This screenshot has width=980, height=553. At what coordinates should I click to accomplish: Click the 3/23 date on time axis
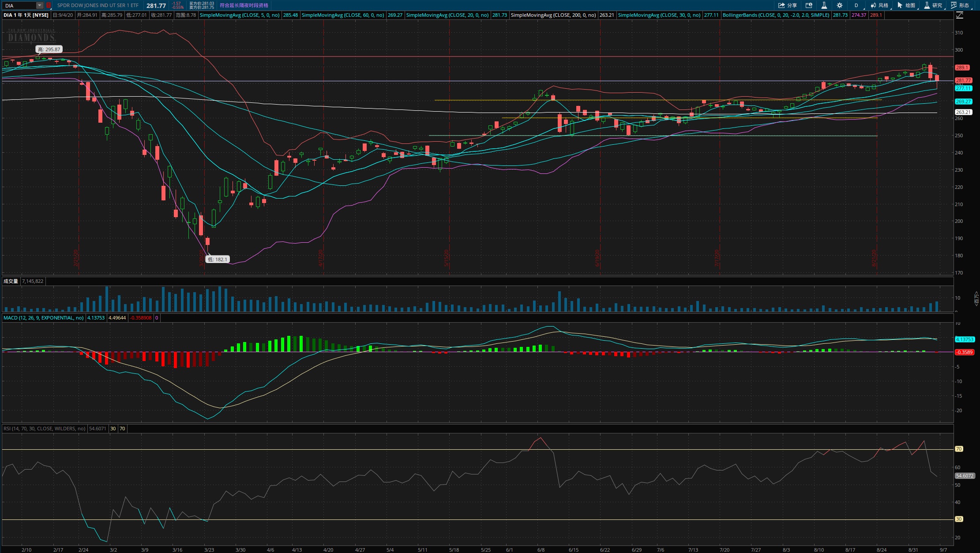click(209, 550)
